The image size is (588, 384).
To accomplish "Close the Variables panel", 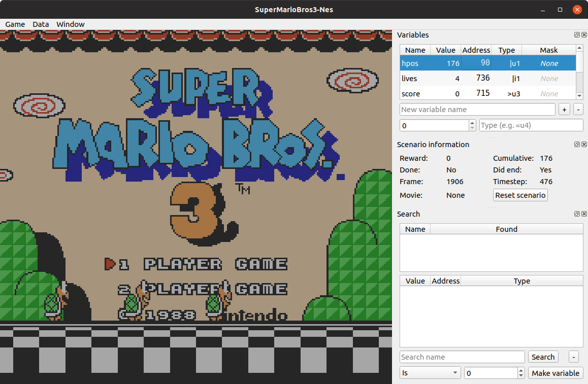I will (x=584, y=35).
